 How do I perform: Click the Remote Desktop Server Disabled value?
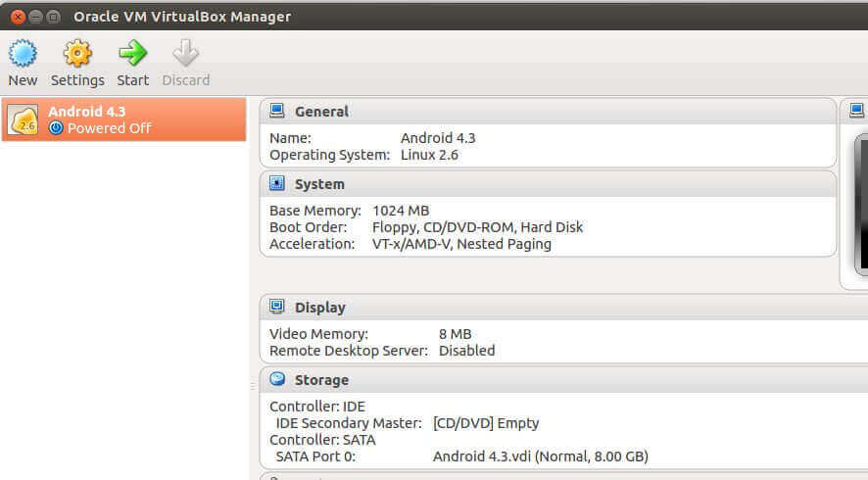[x=466, y=351]
